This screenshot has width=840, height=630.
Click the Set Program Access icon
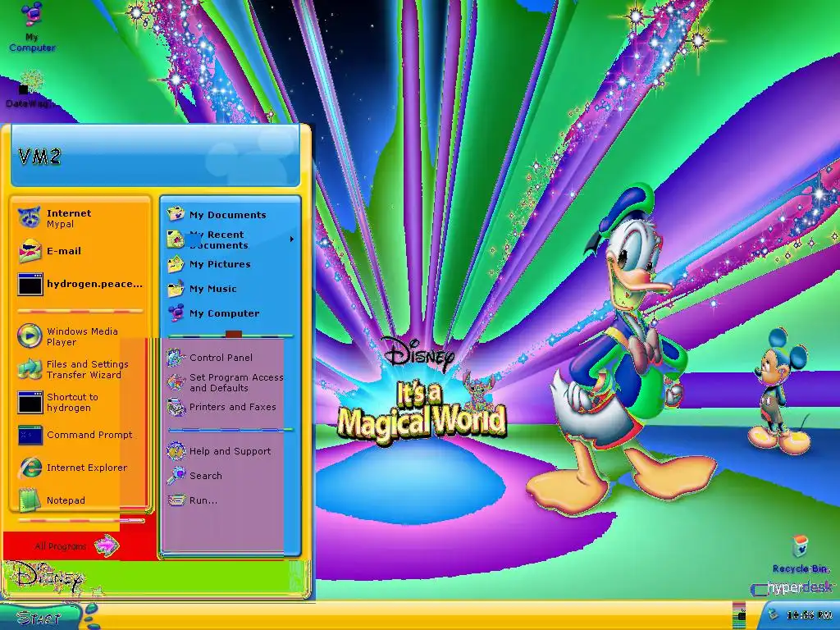[176, 382]
